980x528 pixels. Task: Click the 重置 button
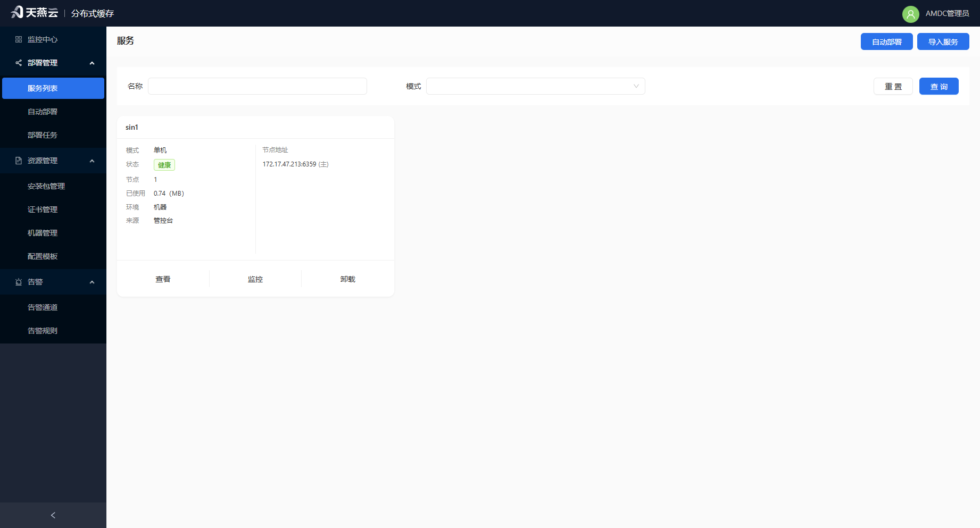coord(893,86)
